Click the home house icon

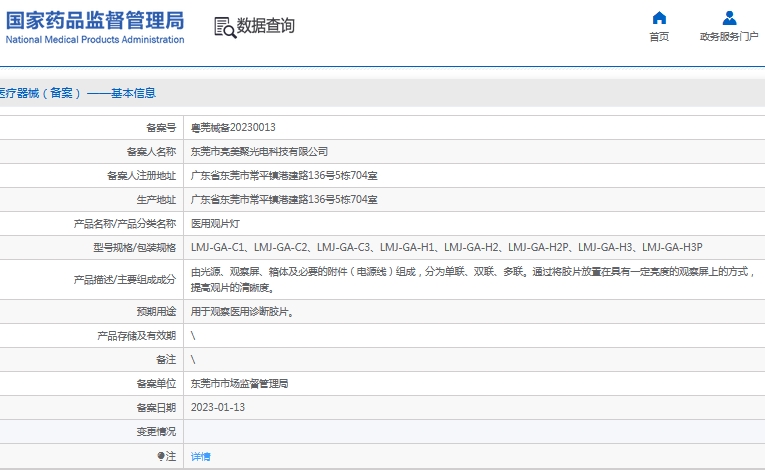659,18
